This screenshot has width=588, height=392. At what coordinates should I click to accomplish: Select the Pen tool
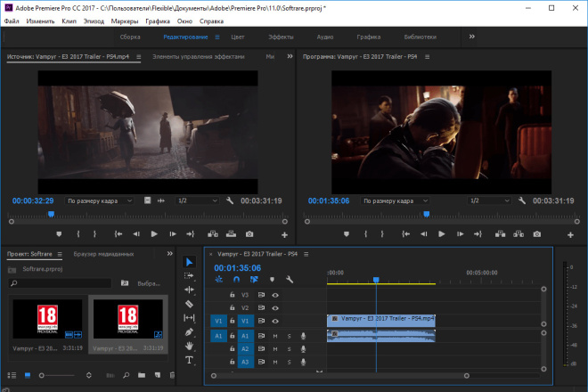189,332
